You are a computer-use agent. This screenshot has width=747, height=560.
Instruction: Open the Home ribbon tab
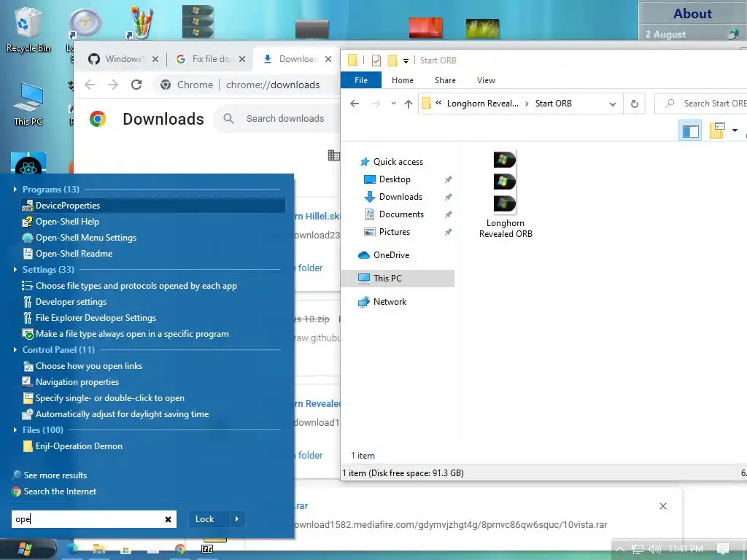tap(403, 80)
